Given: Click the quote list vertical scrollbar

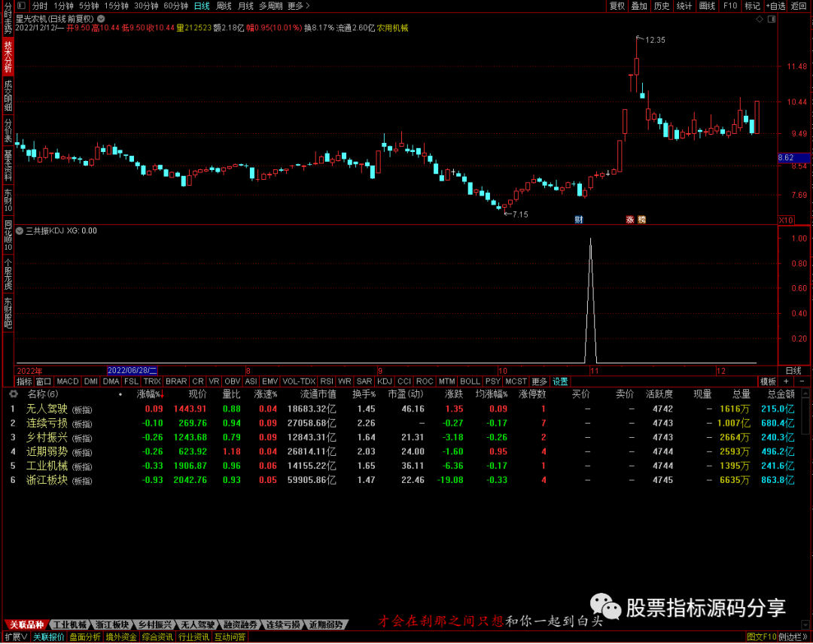Looking at the screenshot, I should click(805, 508).
